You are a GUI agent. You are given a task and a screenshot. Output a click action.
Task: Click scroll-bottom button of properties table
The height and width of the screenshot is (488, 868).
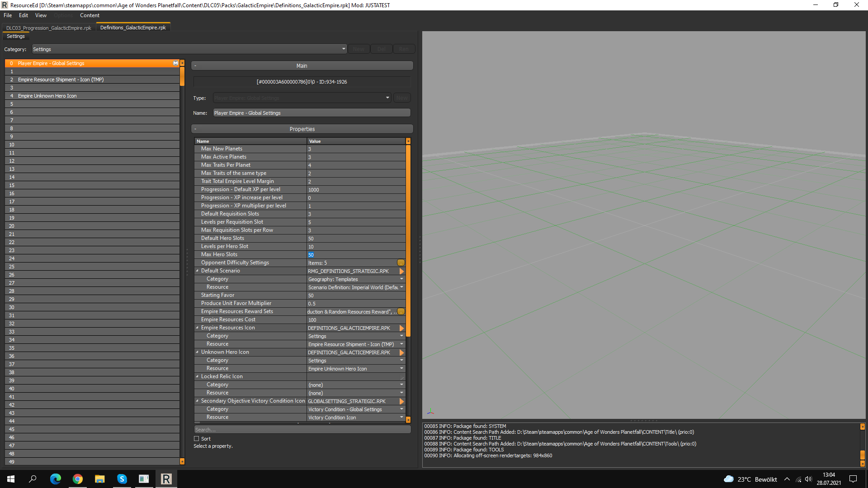pos(408,420)
